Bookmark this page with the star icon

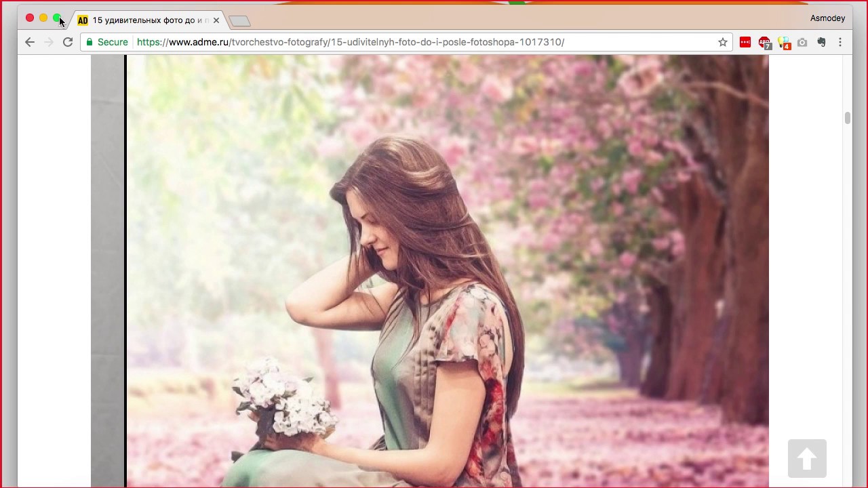(x=723, y=42)
